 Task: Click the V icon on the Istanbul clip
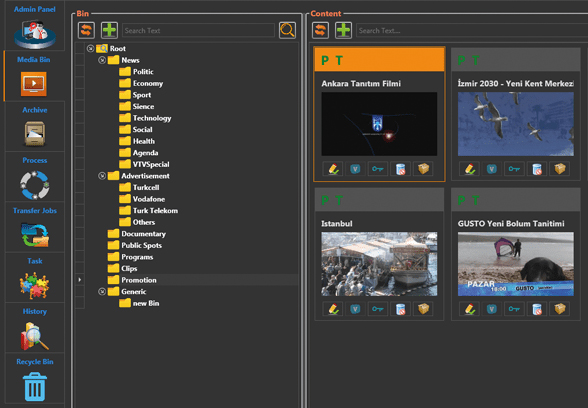click(x=355, y=309)
